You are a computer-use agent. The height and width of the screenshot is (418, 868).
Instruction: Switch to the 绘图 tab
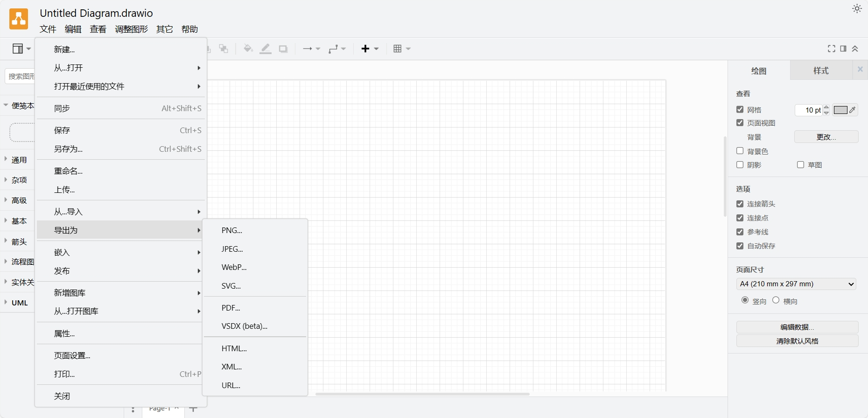click(x=759, y=71)
